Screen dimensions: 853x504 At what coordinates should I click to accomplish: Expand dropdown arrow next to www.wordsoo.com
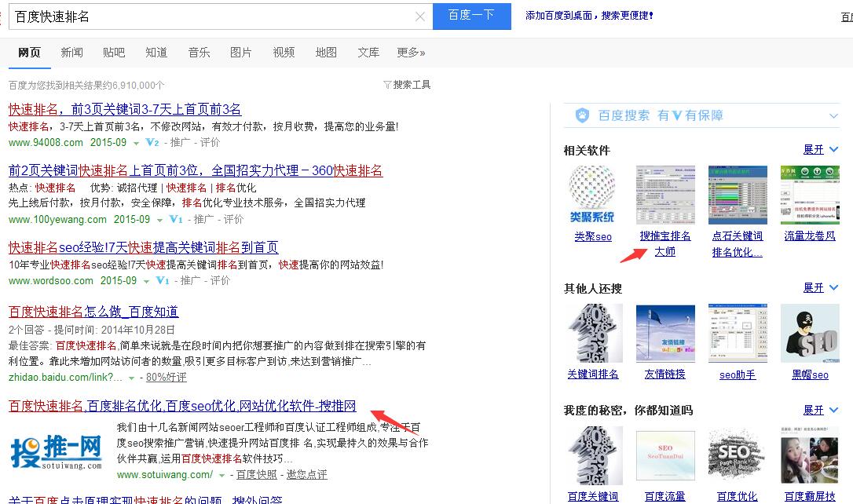[146, 282]
